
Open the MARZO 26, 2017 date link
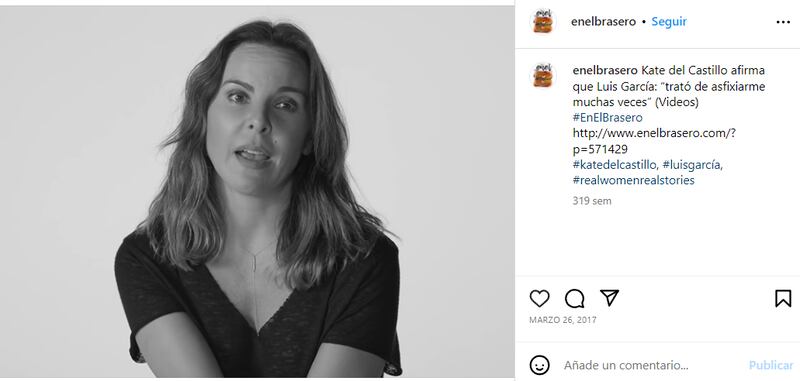563,320
